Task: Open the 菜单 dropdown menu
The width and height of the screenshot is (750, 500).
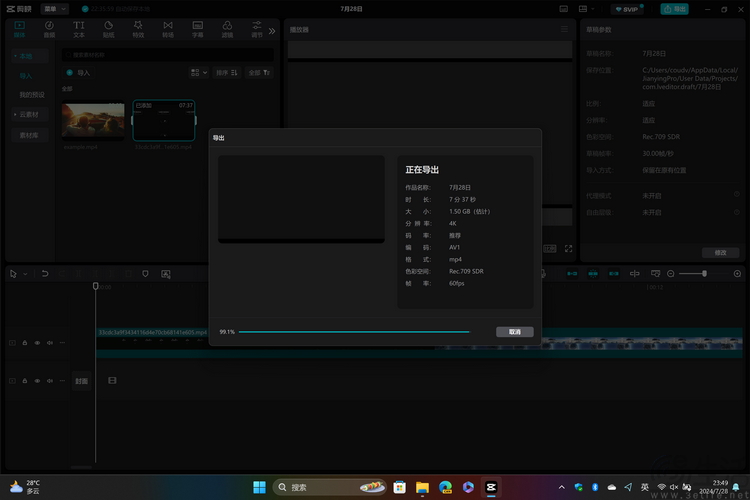Action: 55,9
